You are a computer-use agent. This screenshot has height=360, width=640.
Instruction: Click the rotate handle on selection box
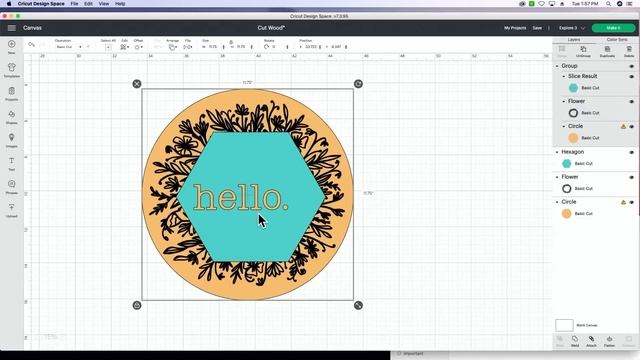[358, 84]
